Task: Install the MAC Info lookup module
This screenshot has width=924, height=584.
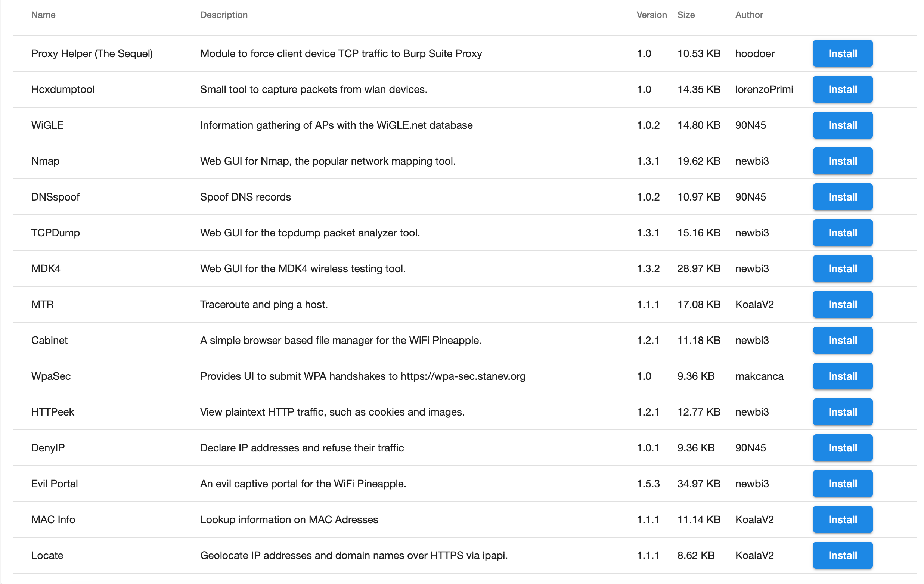Action: click(x=842, y=519)
